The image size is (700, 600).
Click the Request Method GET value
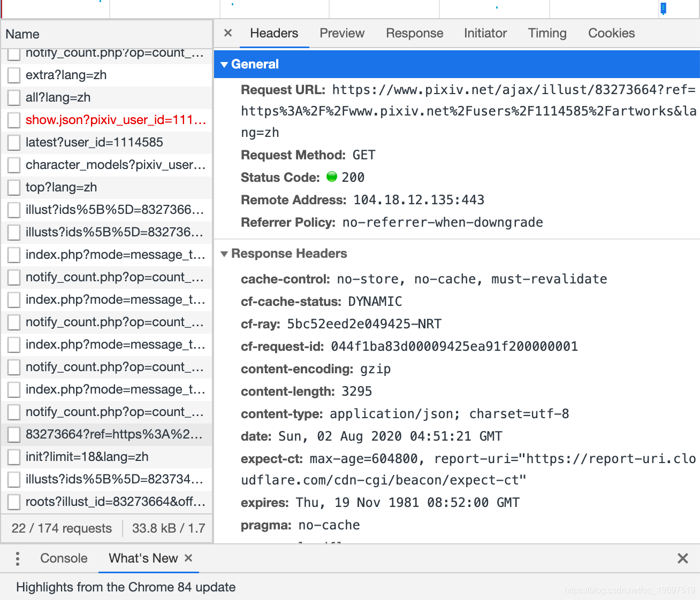tap(364, 155)
